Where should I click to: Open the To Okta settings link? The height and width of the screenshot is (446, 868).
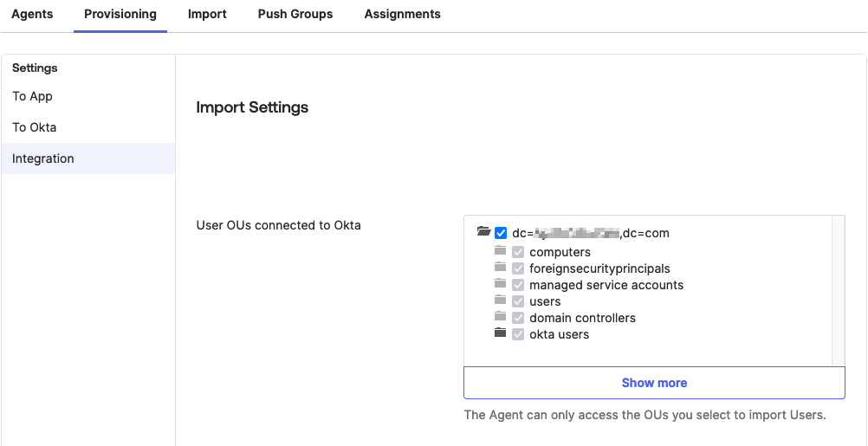(x=35, y=127)
